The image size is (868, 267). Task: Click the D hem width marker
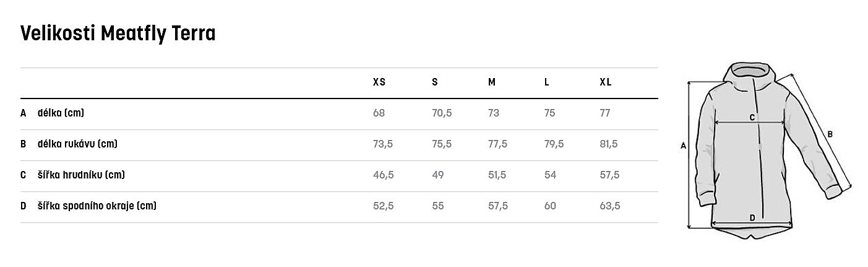752,217
